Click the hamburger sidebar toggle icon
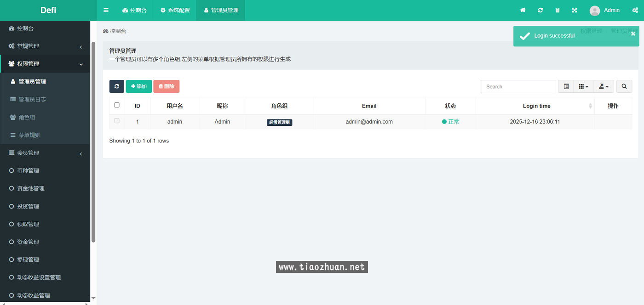 pos(106,10)
